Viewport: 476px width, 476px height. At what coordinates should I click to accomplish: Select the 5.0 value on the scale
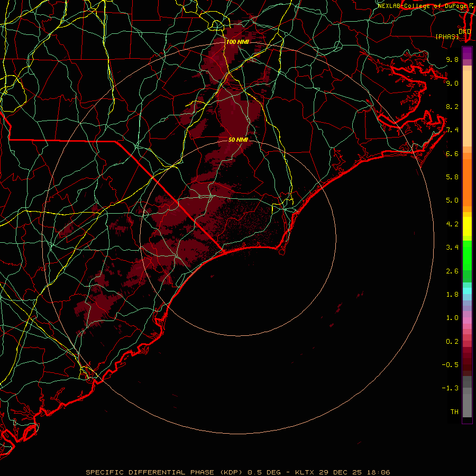pos(452,200)
